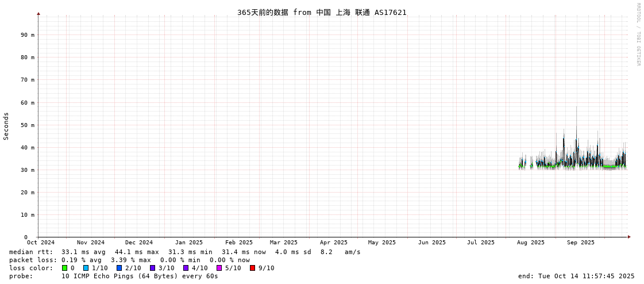Select the violet 4/10 loss color box

tap(186, 268)
